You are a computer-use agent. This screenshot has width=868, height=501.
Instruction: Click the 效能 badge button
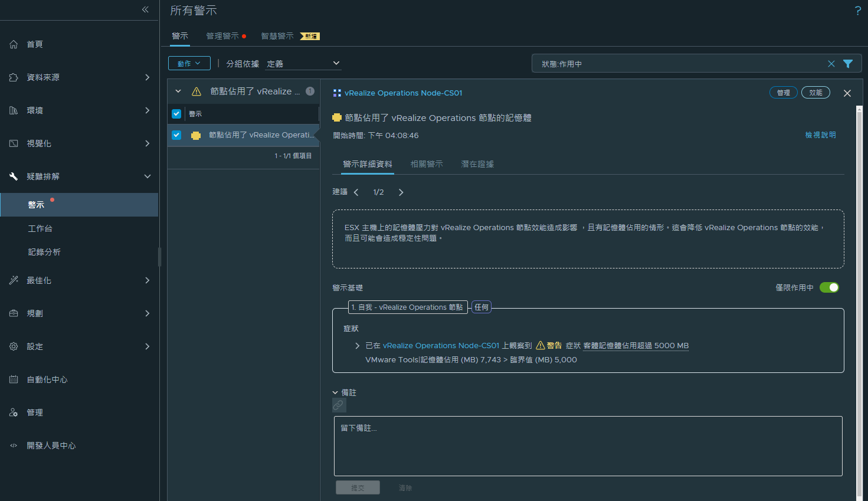815,93
